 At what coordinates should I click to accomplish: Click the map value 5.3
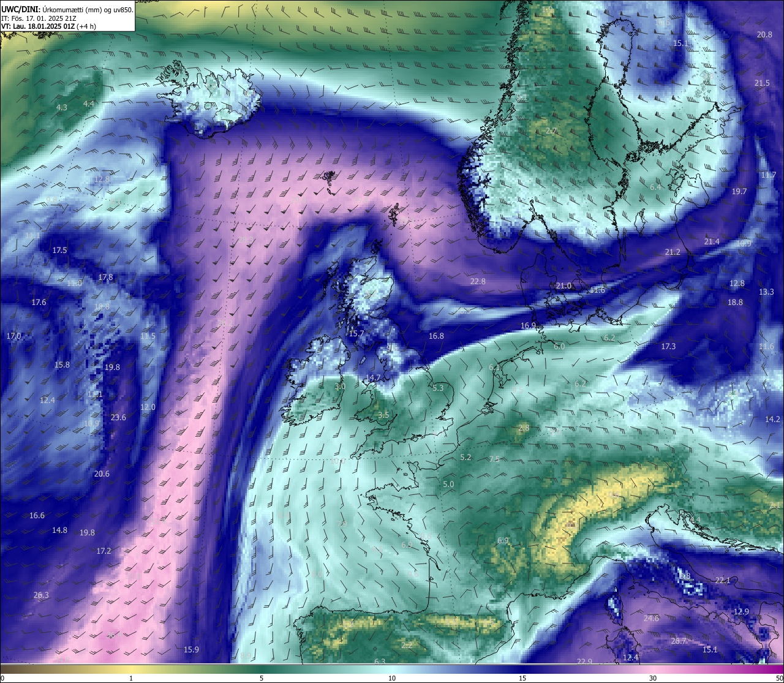pyautogui.click(x=437, y=388)
